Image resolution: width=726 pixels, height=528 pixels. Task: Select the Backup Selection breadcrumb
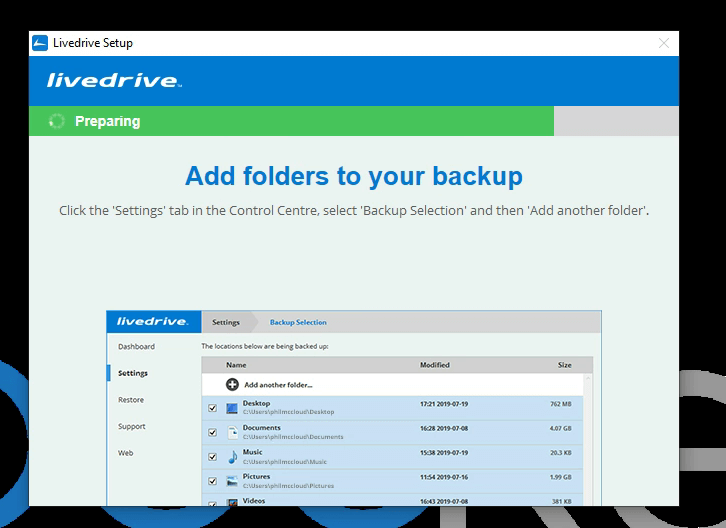(298, 322)
